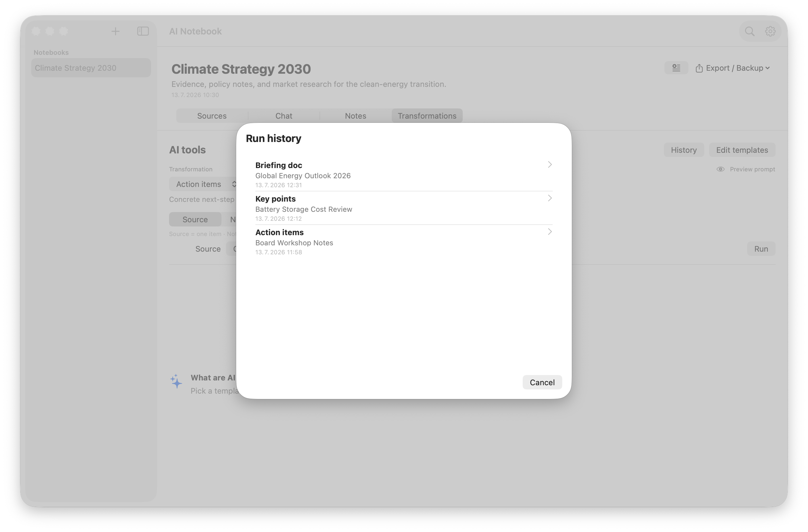Switch to the Notes tab
The height and width of the screenshot is (532, 808).
point(355,116)
